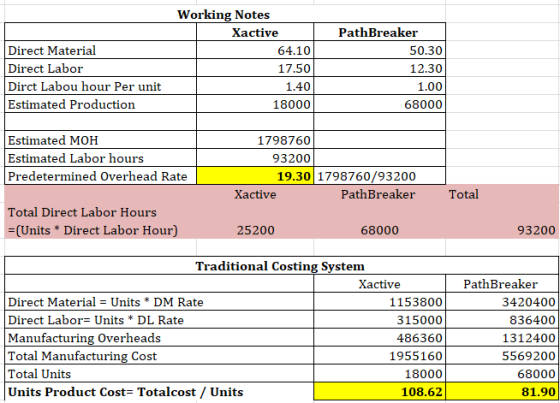Select the formula text 1798760/93200
Screen dimensions: 560x403
[x=366, y=176]
